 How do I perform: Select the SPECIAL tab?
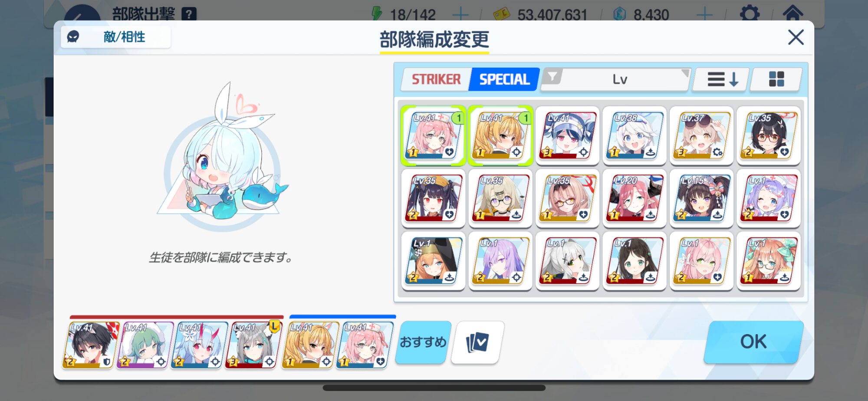pyautogui.click(x=504, y=79)
